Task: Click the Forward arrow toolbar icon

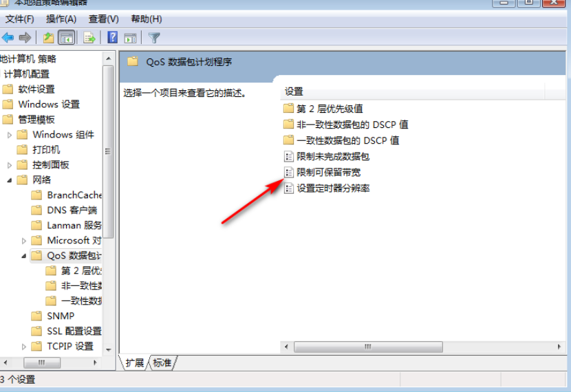Action: 25,38
